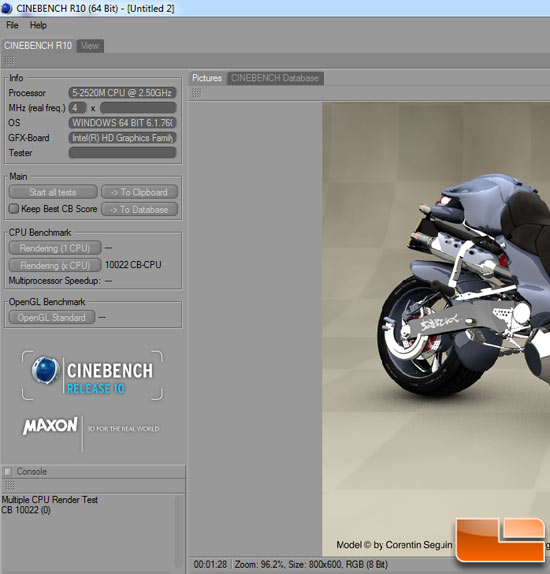This screenshot has width=550, height=574.
Task: Enable Keep Best CB Score checkbox
Action: coord(14,209)
